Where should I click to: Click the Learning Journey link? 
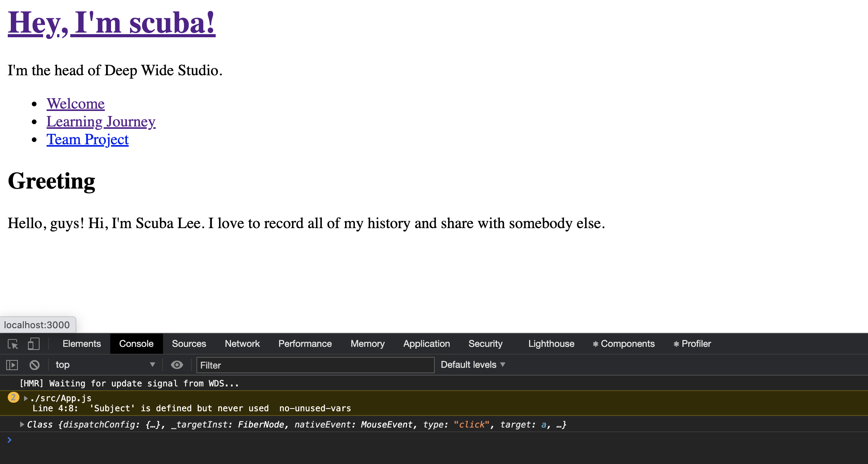101,121
